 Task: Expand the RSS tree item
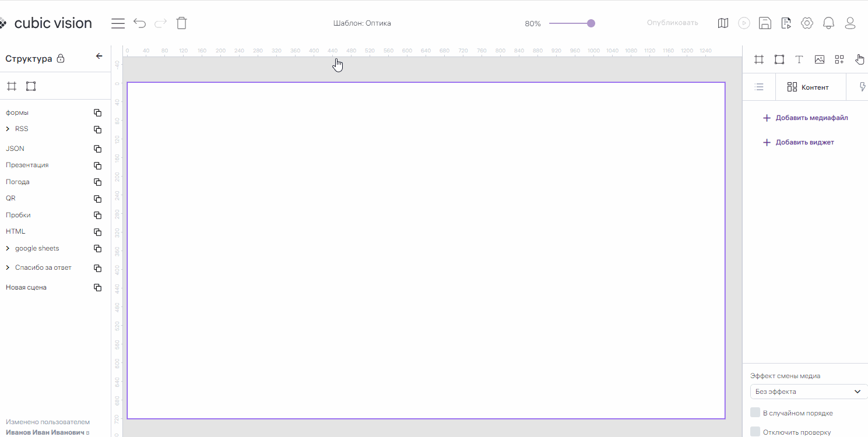pyautogui.click(x=8, y=129)
